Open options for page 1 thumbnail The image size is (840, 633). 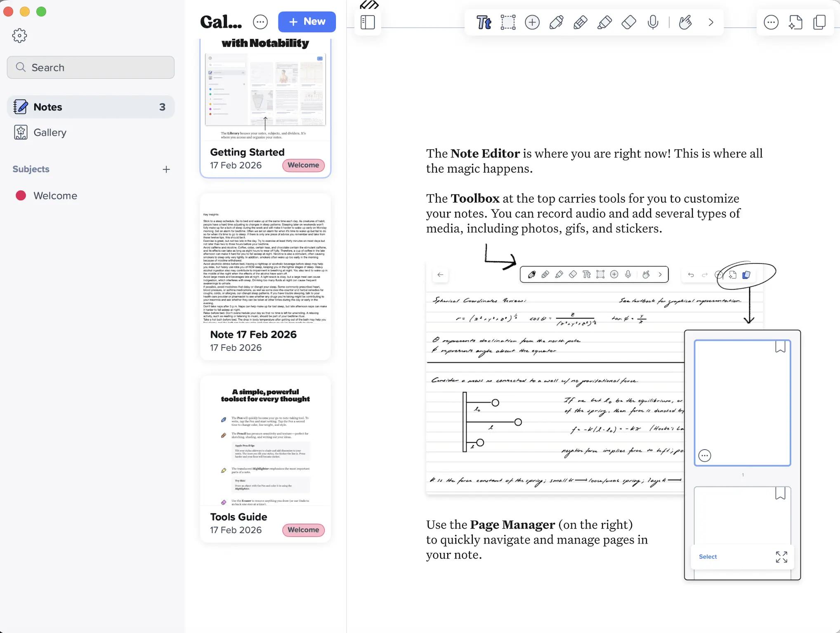point(705,455)
